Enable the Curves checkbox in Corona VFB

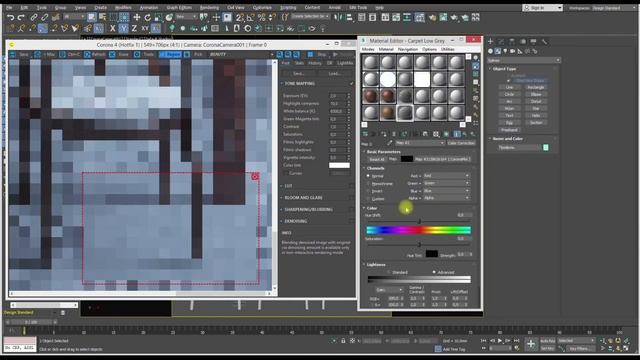(286, 173)
